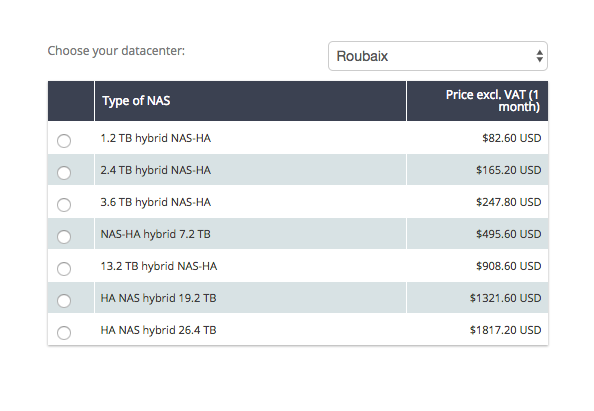Select the 1.2 TB hybrid NAS-HA radio button
594x411 pixels.
[64, 141]
